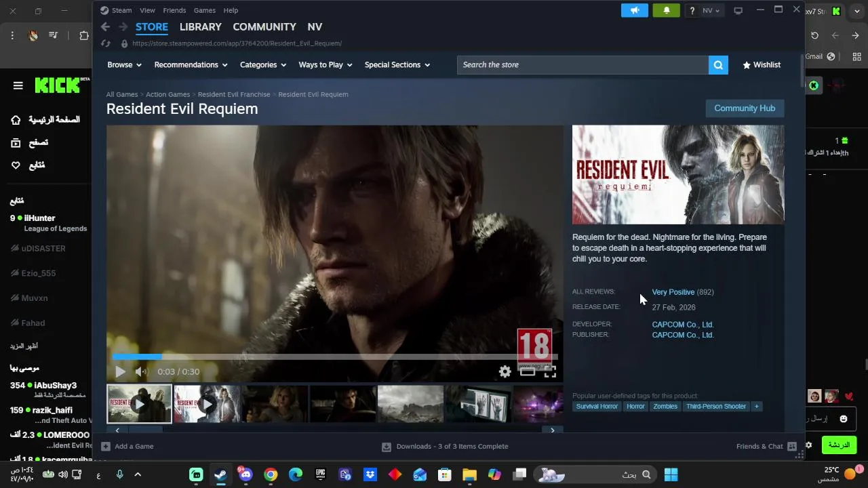
Task: Open Google Chrome from taskbar
Action: [x=271, y=474]
